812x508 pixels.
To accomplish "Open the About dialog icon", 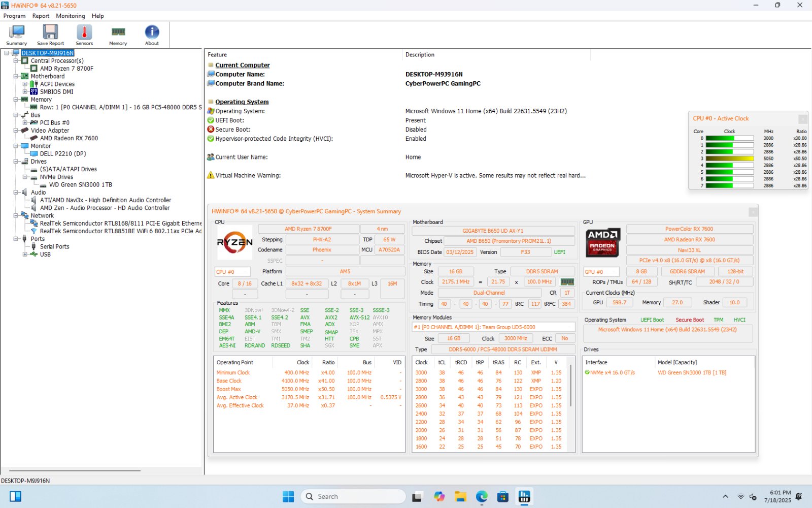I will tap(151, 34).
